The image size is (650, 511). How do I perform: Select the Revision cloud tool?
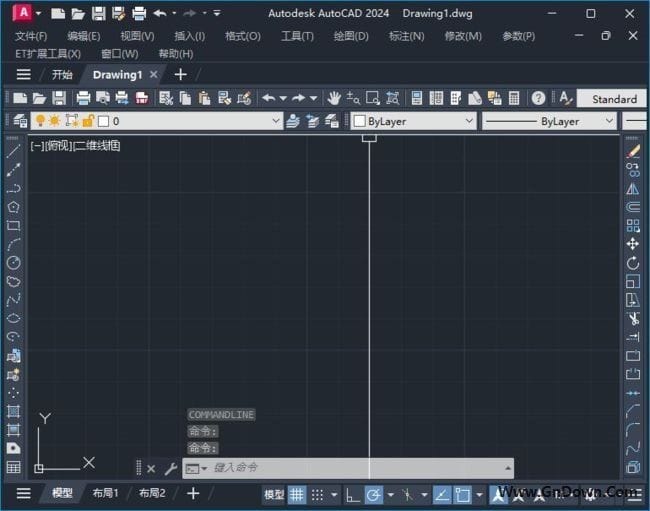tap(13, 281)
